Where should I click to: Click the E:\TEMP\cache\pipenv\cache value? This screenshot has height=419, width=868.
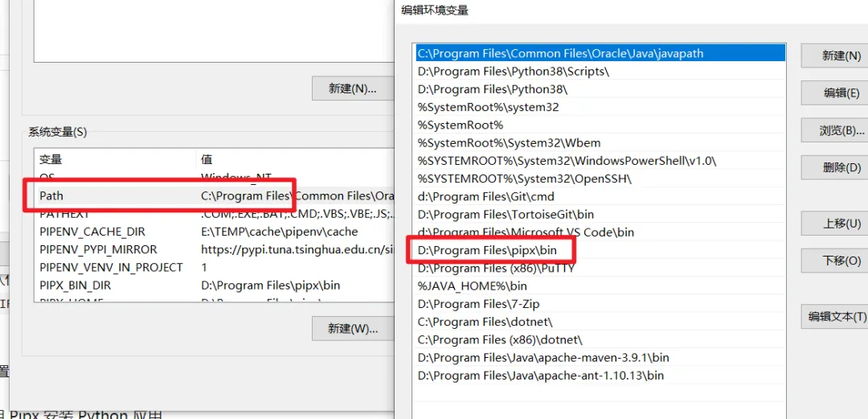coord(279,232)
